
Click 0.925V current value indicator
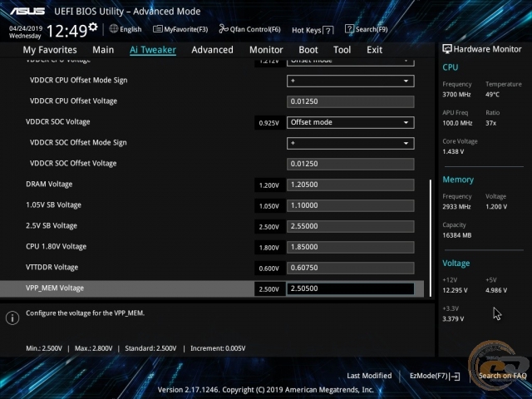(x=269, y=123)
